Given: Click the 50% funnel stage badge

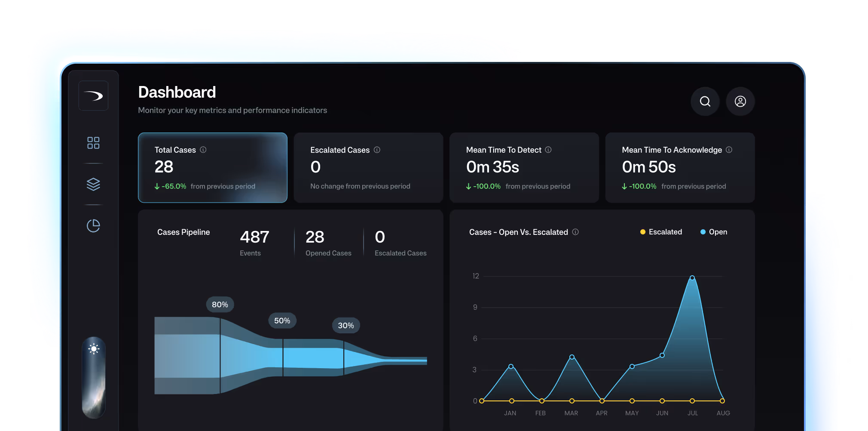Looking at the screenshot, I should [x=282, y=320].
